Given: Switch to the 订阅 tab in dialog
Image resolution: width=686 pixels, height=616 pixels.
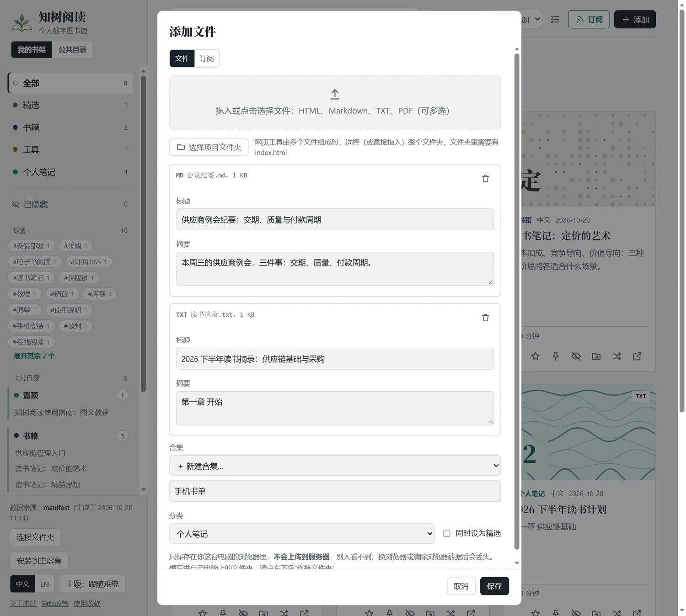Looking at the screenshot, I should 207,58.
